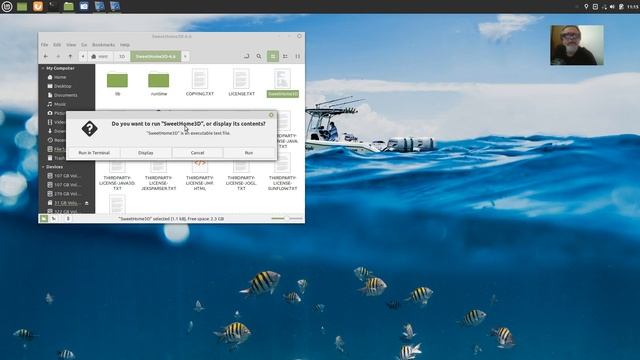
Task: Open 279 GB Volume device
Action: pos(67,194)
